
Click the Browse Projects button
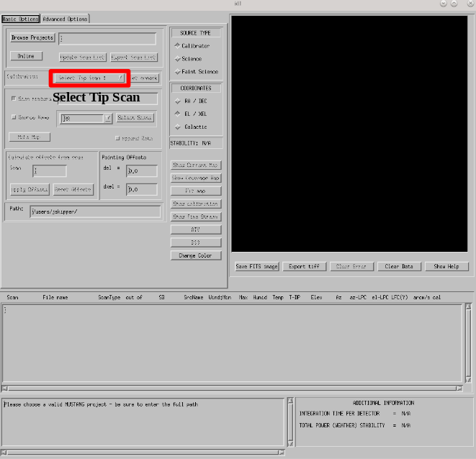[x=32, y=37]
